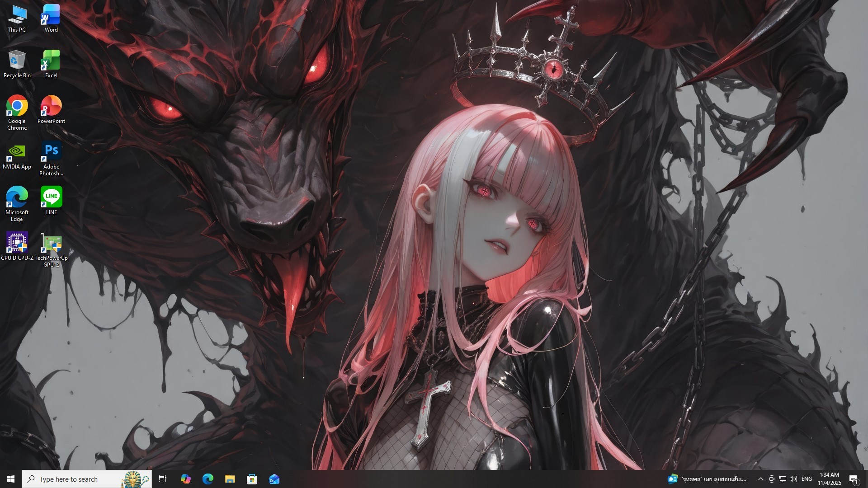Launch TechPowerUp GPU-Z
This screenshot has height=488, width=868.
pos(51,243)
